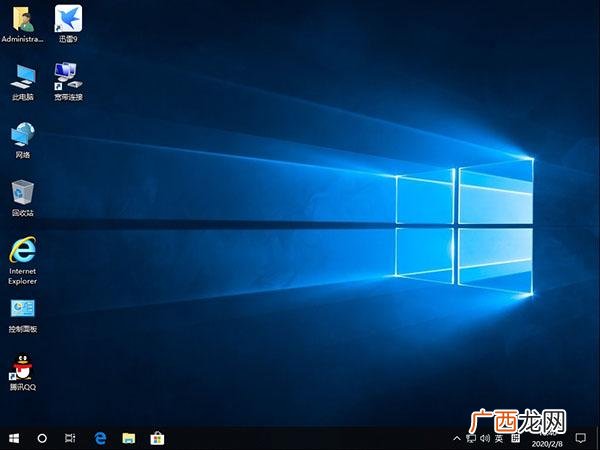Screen dimensions: 600x450
Task: Select the 此电脑 This PC icon
Action: pos(23,82)
